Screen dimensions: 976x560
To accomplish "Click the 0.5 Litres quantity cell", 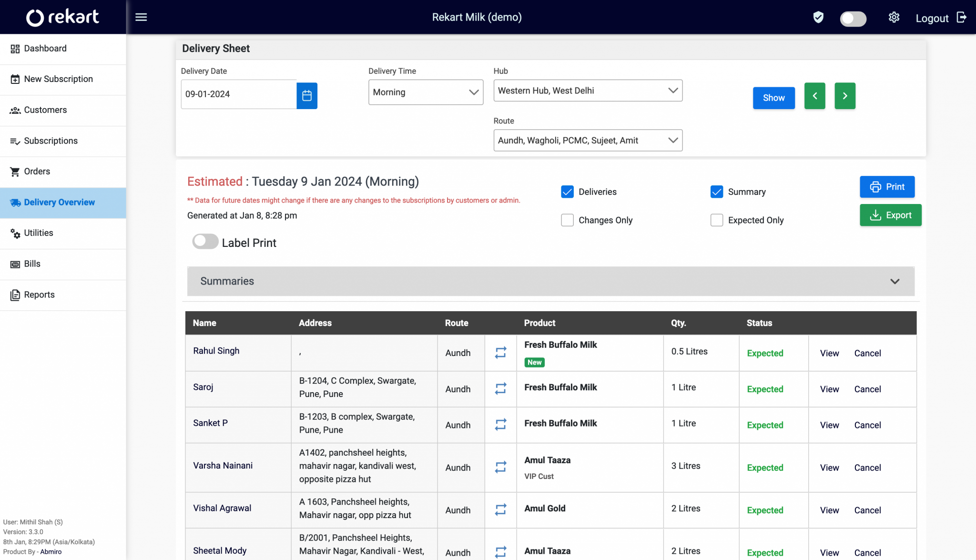I will (701, 353).
